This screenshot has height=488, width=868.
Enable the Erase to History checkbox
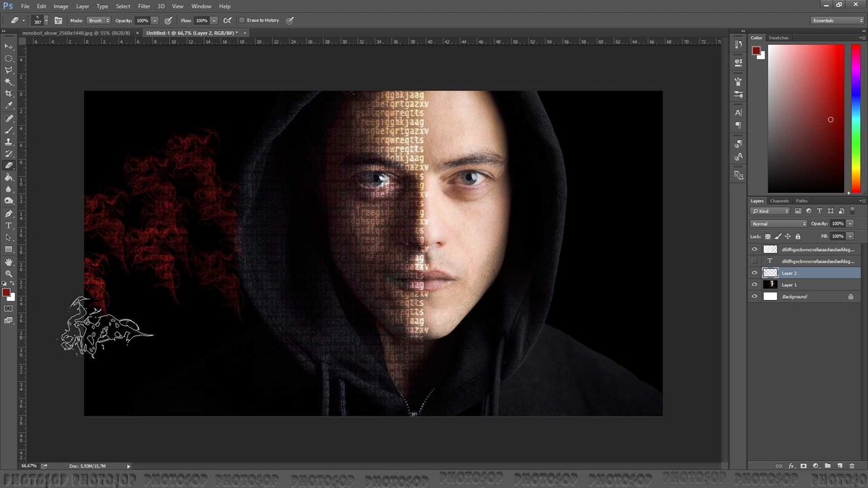coord(242,20)
